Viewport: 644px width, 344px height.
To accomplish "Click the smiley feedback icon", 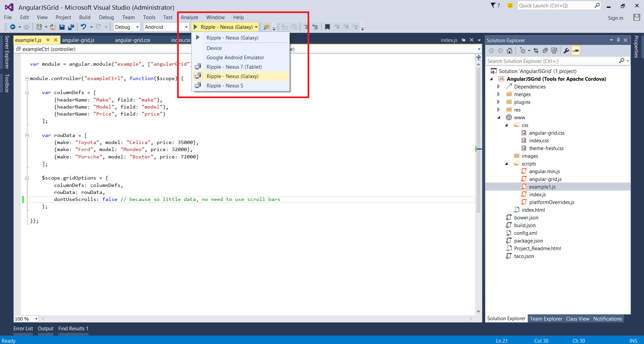I will tap(510, 5).
